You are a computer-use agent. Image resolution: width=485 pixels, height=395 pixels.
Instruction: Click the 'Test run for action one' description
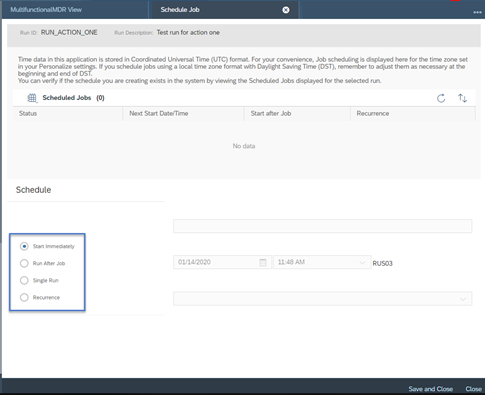[188, 32]
